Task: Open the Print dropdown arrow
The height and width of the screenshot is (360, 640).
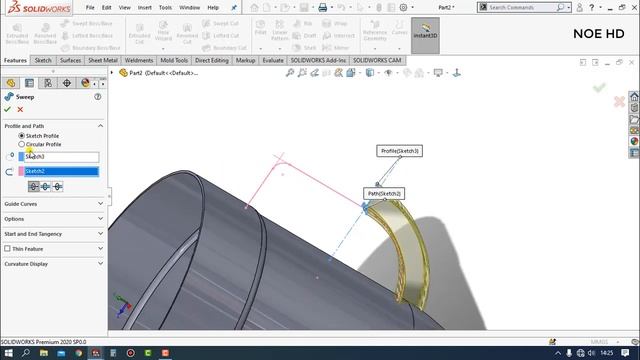Action: point(331,7)
